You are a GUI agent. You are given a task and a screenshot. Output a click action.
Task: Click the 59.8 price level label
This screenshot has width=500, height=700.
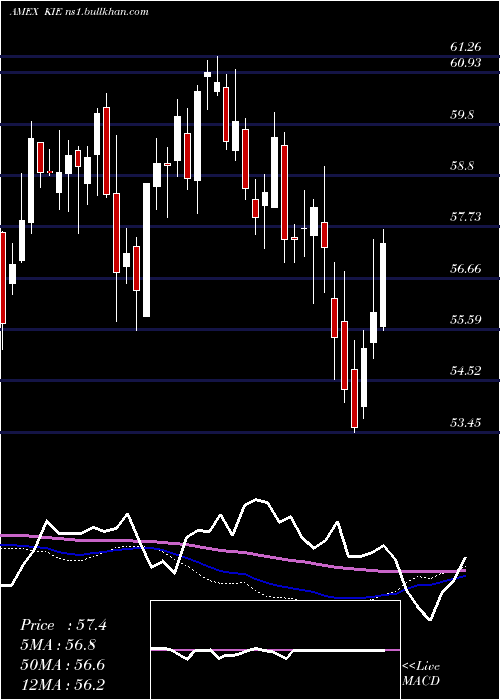[462, 114]
